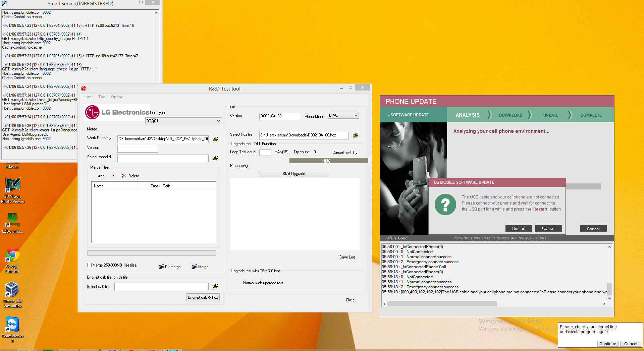Click the Loop Test count field
This screenshot has height=351, width=644.
point(265,152)
